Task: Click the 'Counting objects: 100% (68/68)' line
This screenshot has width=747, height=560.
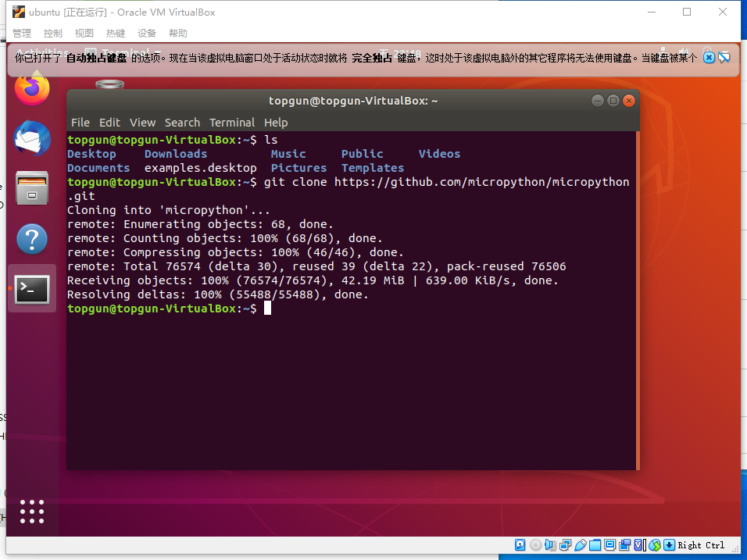Action: tap(225, 238)
